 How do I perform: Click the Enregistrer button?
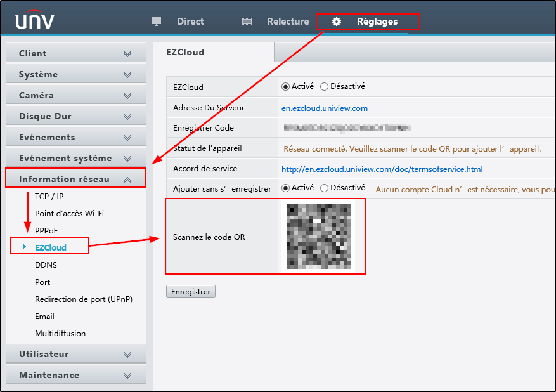coord(191,292)
